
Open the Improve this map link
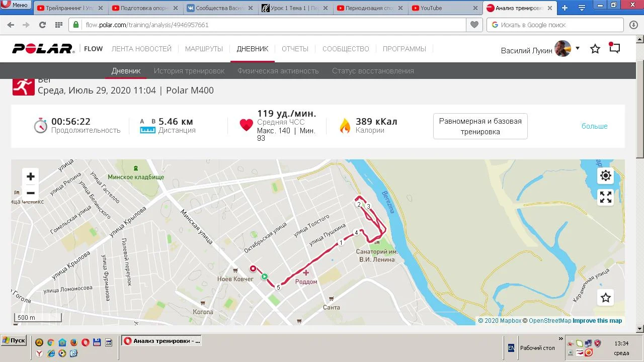[597, 321]
